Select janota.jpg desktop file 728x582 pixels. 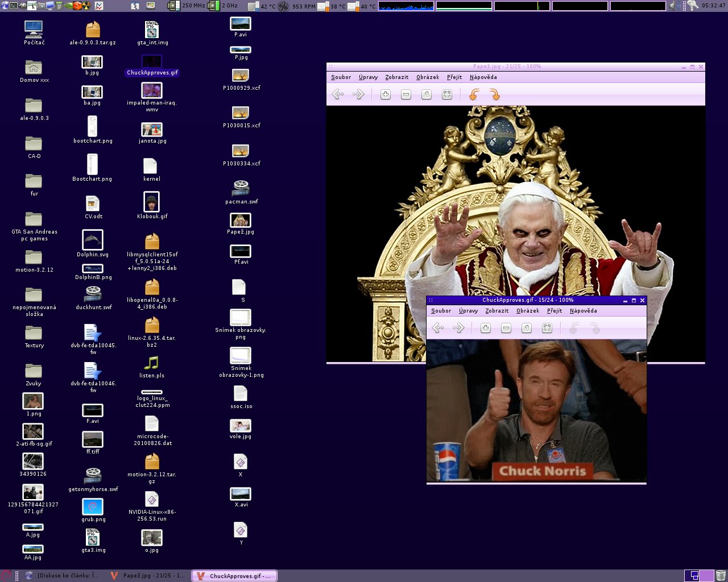coord(152,133)
